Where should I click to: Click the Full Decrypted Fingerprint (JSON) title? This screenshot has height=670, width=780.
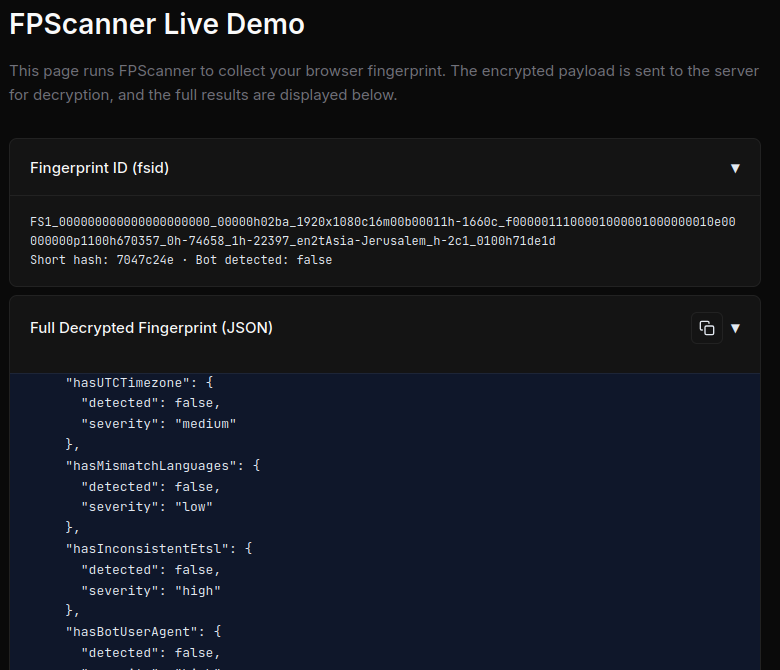pyautogui.click(x=151, y=328)
